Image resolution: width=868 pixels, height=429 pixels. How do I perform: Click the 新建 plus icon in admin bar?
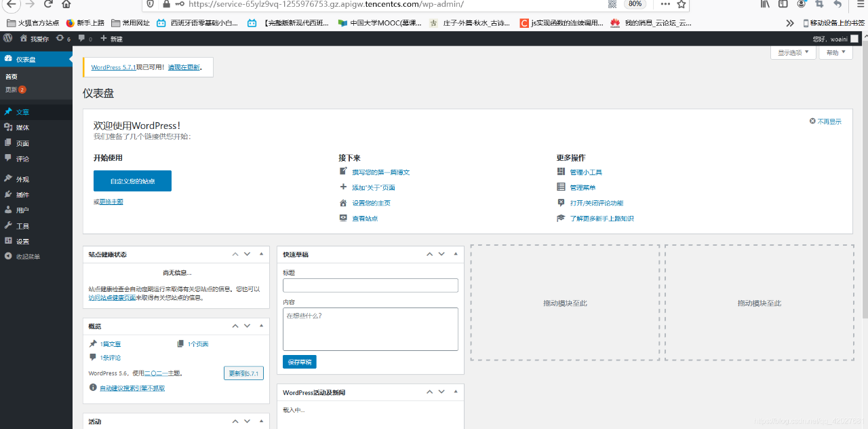(104, 39)
